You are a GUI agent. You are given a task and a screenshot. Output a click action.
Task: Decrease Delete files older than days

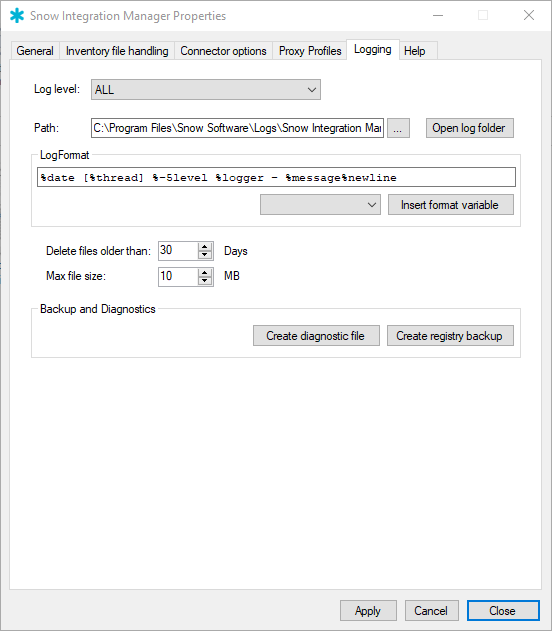pyautogui.click(x=205, y=255)
